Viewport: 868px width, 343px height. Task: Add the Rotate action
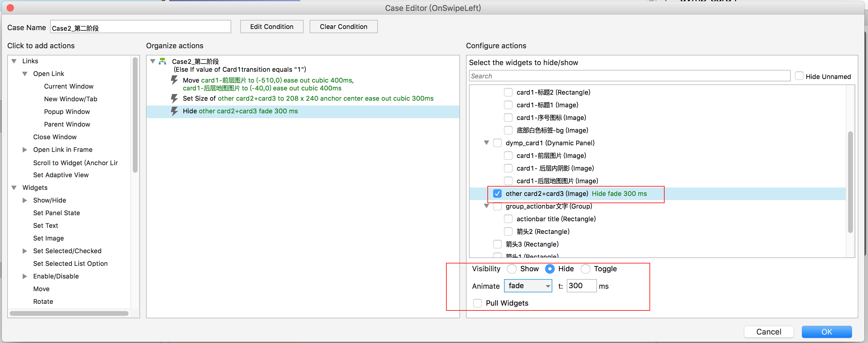tap(43, 301)
